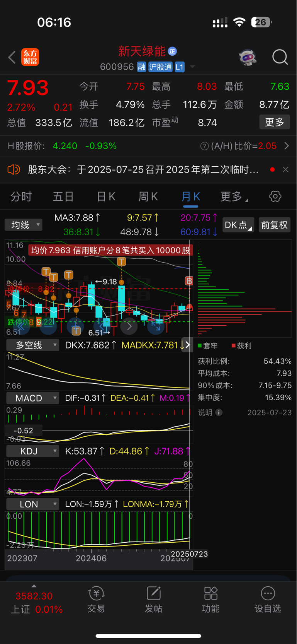
Task: Open chart settings gear icon
Action: click(x=275, y=196)
